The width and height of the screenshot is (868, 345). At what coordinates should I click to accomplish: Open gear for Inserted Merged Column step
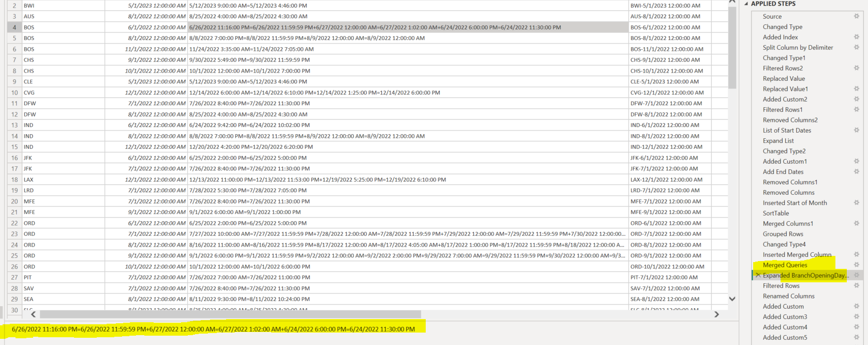pos(857,254)
